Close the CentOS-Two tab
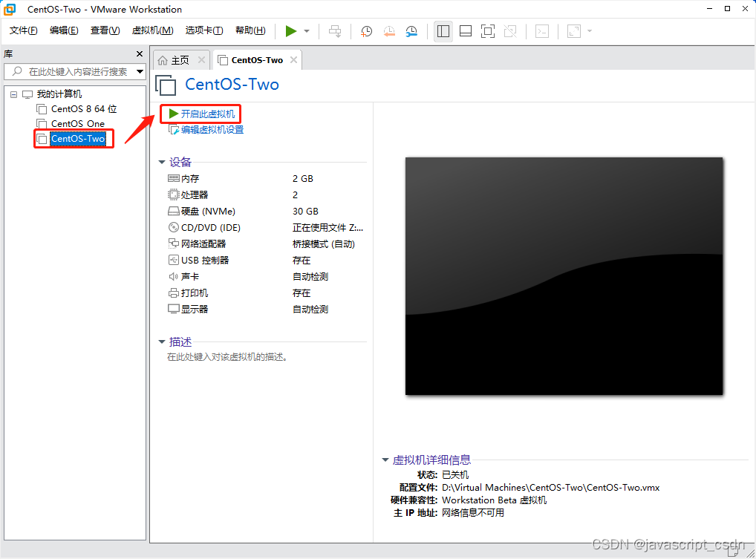 (293, 59)
